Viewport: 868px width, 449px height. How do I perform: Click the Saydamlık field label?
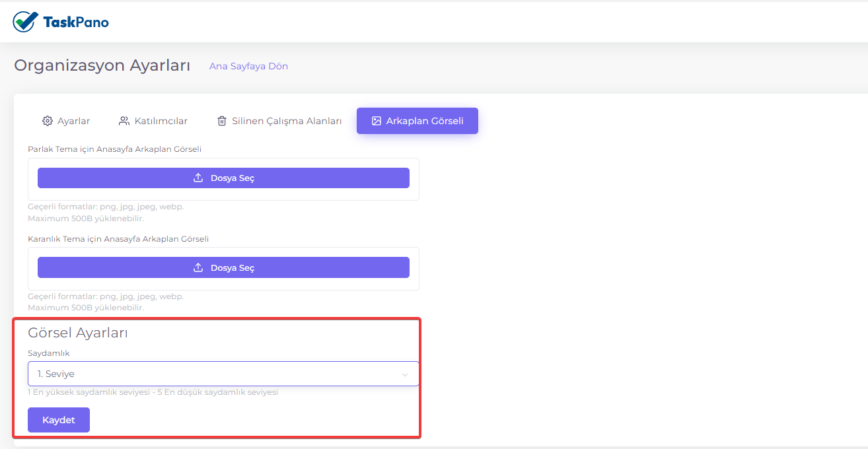click(49, 353)
